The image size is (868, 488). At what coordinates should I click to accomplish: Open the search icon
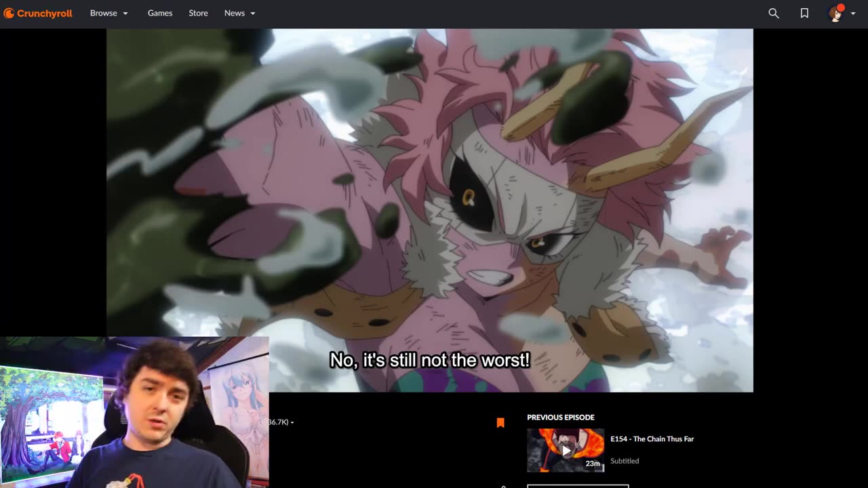(x=774, y=13)
